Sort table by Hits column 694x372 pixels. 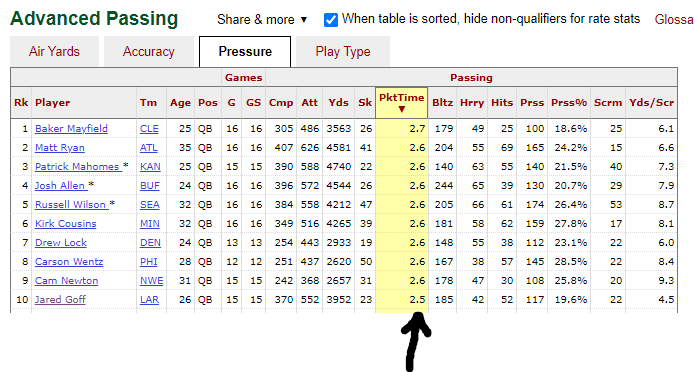(502, 103)
